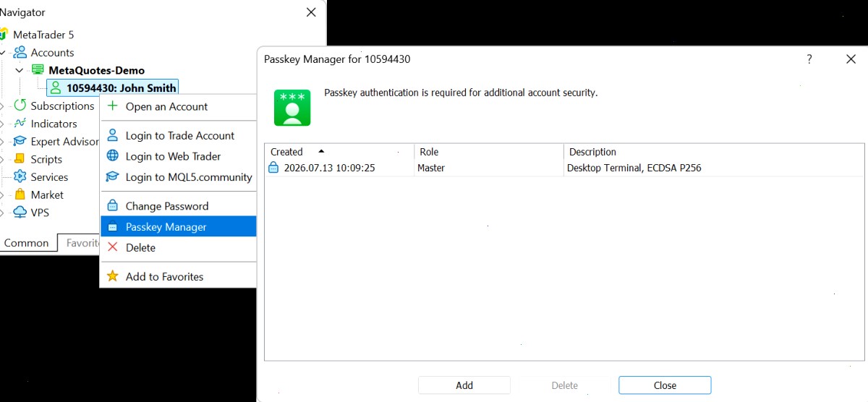The height and width of the screenshot is (402, 868).
Task: Select the VPS item in Navigator tree
Action: click(40, 213)
